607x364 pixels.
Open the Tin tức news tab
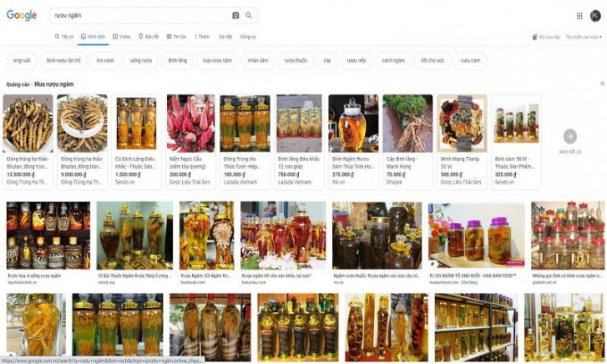click(x=178, y=37)
